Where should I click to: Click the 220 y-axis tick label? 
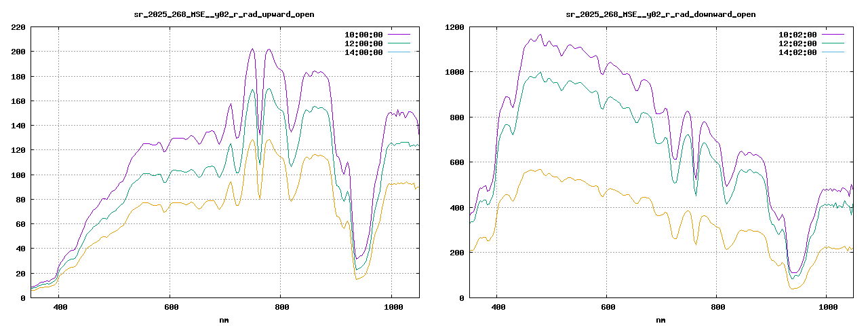18,27
